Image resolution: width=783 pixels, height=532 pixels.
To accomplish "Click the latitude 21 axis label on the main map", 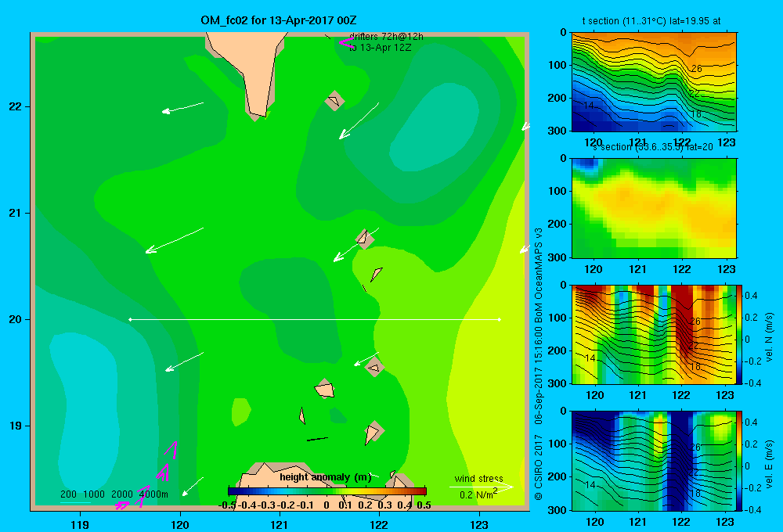I will [x=16, y=213].
